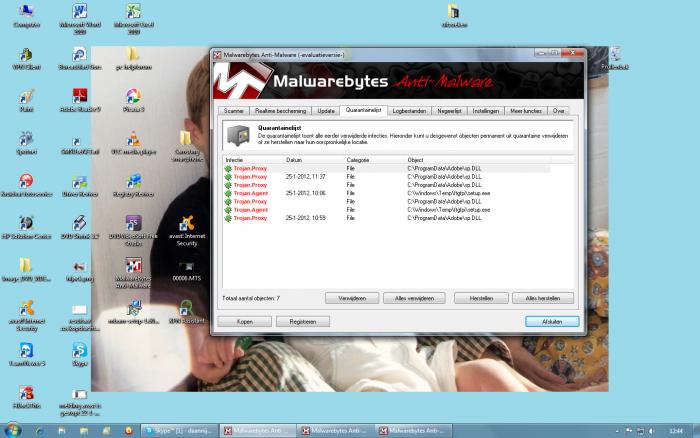Image resolution: width=700 pixels, height=438 pixels.
Task: Open the Explorer folder taskbar icon
Action: click(84, 430)
